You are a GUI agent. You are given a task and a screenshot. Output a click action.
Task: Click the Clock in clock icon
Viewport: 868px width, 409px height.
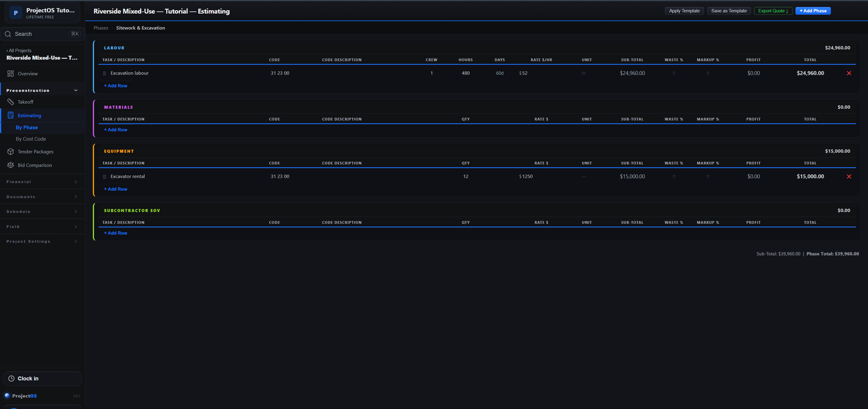(11, 378)
